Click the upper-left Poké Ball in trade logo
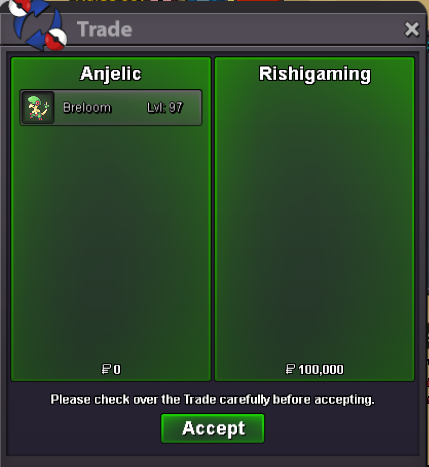The height and width of the screenshot is (467, 429). tap(19, 7)
